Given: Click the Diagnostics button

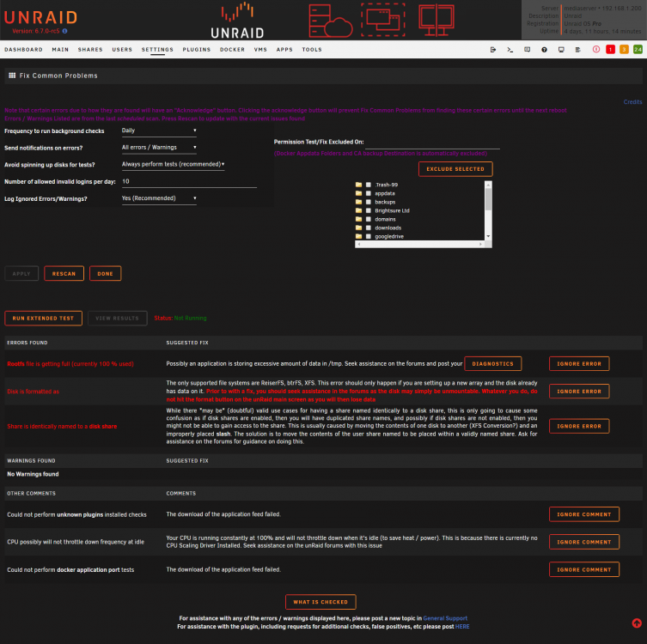Looking at the screenshot, I should [x=492, y=363].
